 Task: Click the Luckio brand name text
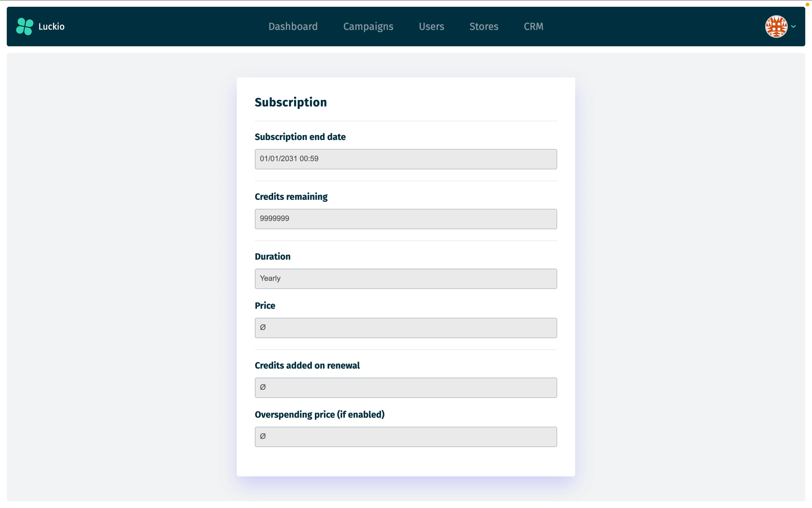click(x=51, y=26)
